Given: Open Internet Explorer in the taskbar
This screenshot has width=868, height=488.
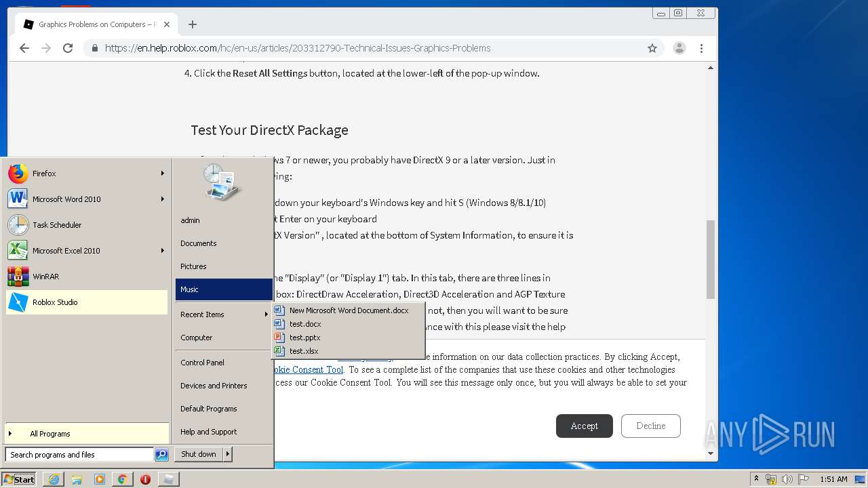Looking at the screenshot, I should pyautogui.click(x=54, y=479).
